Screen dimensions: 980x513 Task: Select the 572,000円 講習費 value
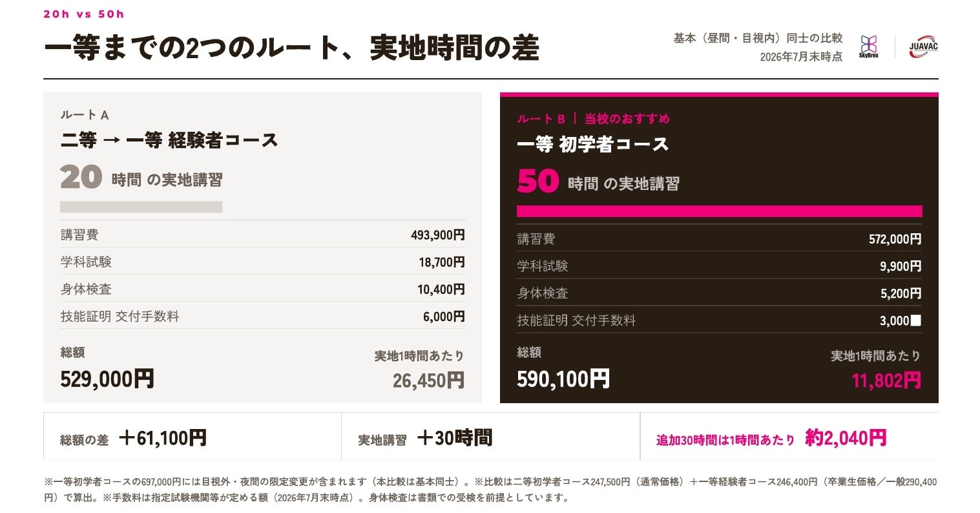[x=895, y=239]
